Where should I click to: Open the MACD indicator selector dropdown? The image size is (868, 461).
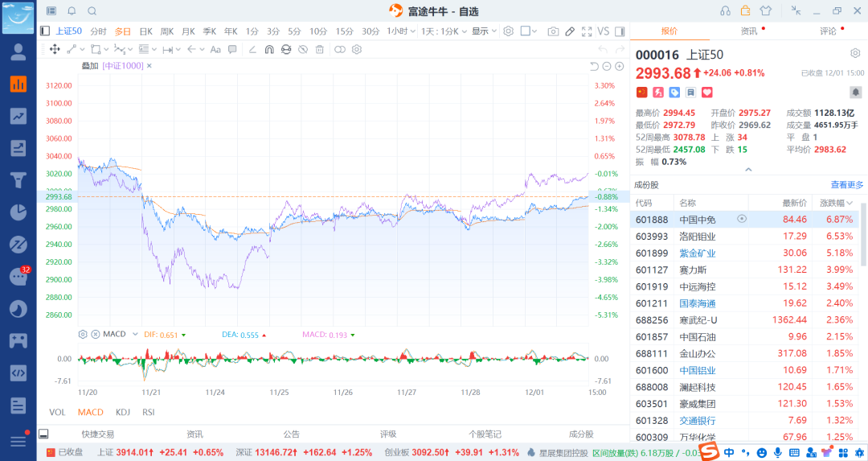coord(134,334)
